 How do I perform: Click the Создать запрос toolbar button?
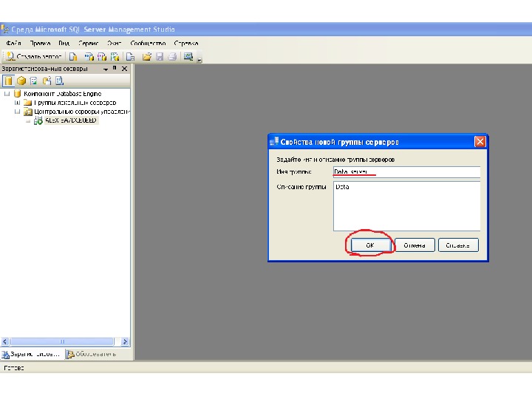[x=34, y=56]
